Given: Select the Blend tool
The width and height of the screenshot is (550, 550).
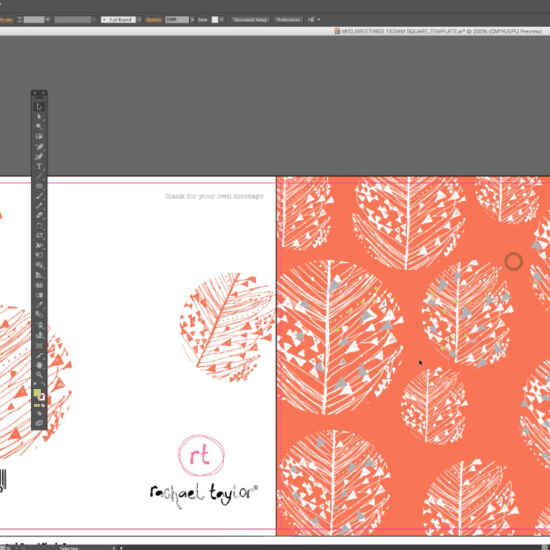Looking at the screenshot, I should (x=39, y=314).
